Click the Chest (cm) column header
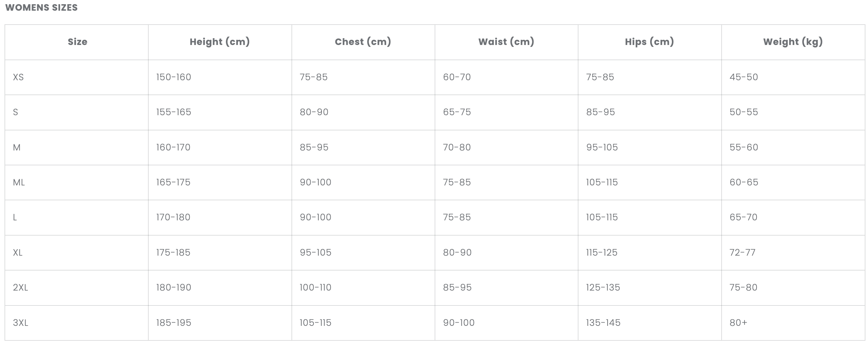This screenshot has height=343, width=868. pyautogui.click(x=363, y=42)
